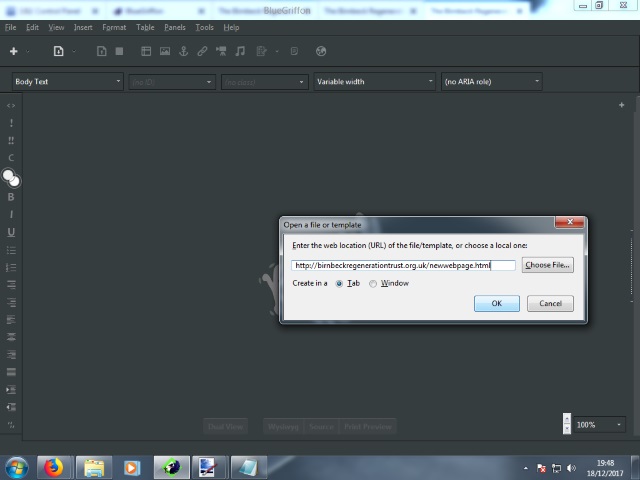640x480 pixels.
Task: Open the text color swatch picker
Action: (x=11, y=178)
